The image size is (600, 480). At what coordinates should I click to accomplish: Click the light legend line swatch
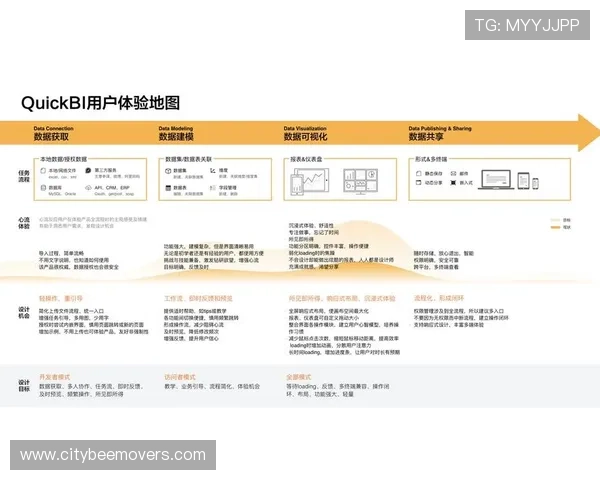[555, 220]
